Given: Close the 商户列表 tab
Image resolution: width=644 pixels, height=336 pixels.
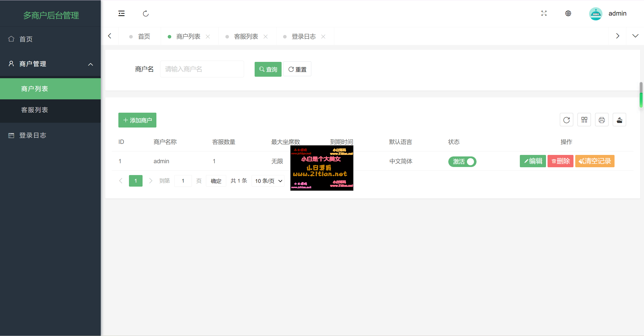Looking at the screenshot, I should (x=208, y=37).
